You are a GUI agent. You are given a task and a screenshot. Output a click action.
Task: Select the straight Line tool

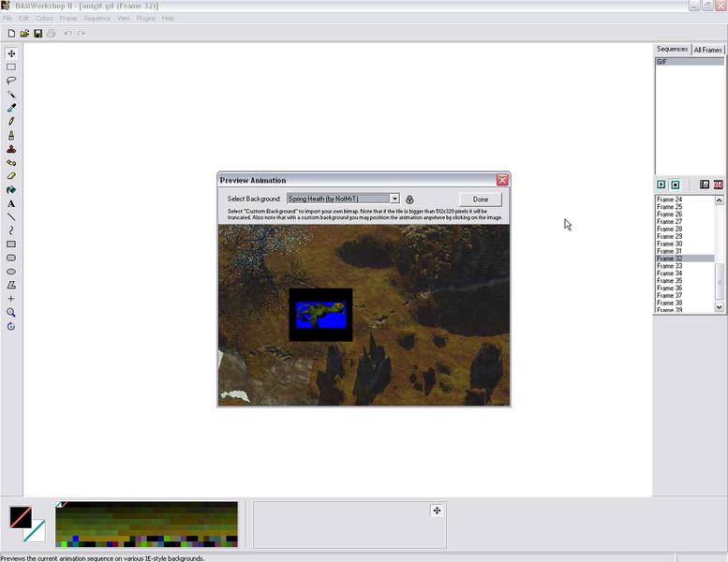coord(11,216)
